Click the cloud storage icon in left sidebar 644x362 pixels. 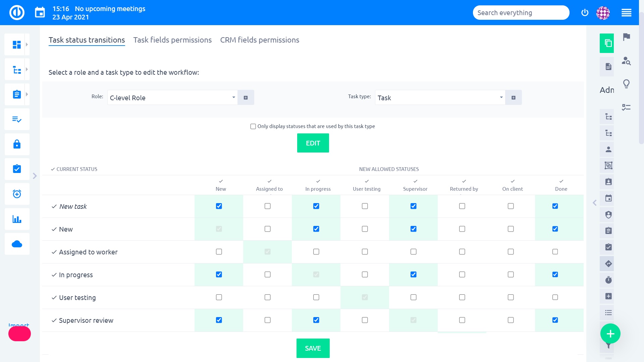pos(17,244)
